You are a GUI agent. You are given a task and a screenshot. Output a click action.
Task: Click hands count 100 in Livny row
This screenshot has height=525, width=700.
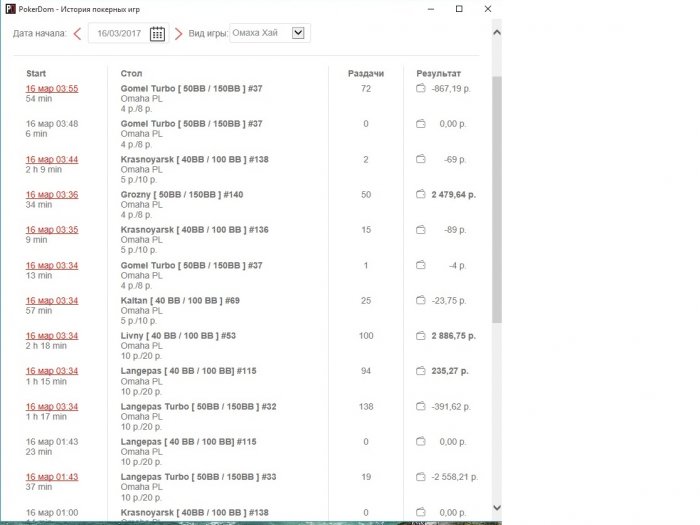[366, 336]
